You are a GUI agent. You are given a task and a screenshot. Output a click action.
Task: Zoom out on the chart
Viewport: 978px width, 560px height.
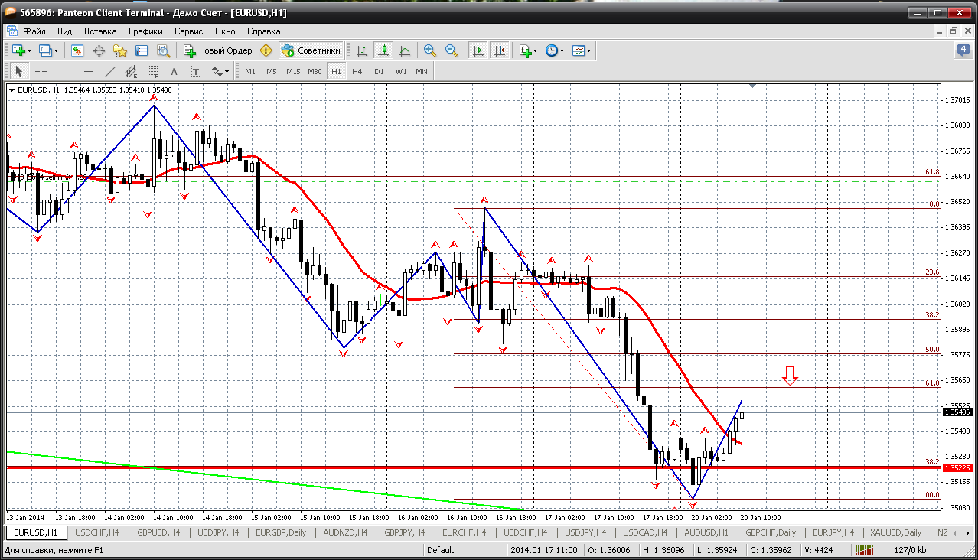pos(452,50)
